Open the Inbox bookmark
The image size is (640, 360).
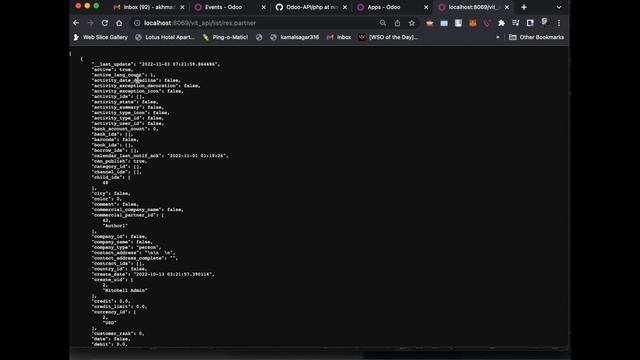click(x=339, y=37)
